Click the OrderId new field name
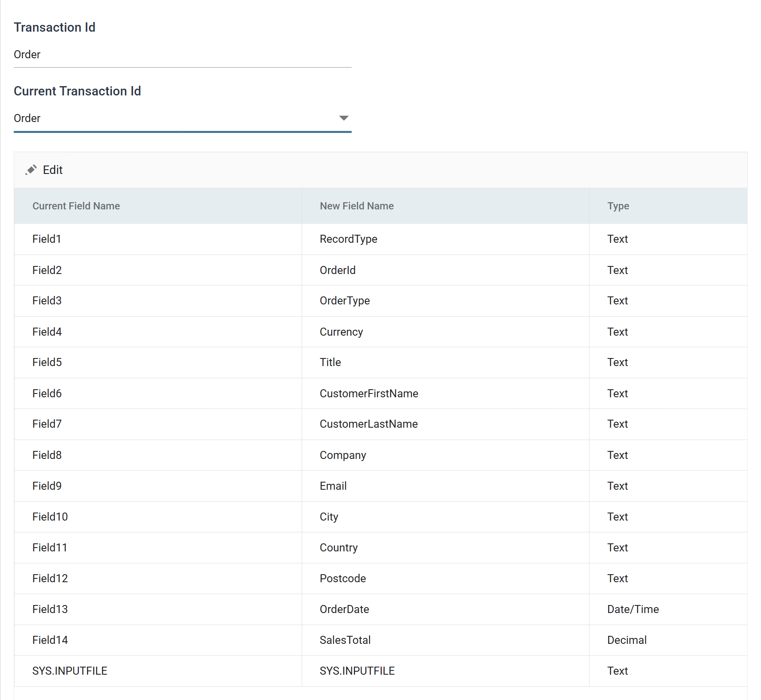The height and width of the screenshot is (700, 761). pyautogui.click(x=446, y=270)
